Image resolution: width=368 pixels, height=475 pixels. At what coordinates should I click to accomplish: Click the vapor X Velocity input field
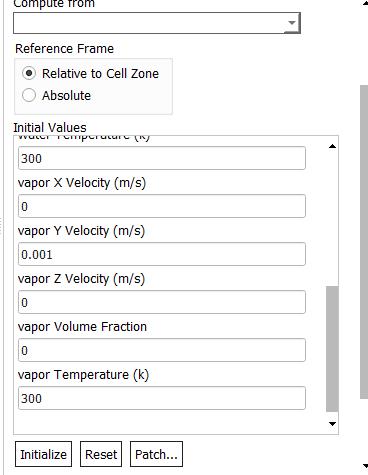162,206
